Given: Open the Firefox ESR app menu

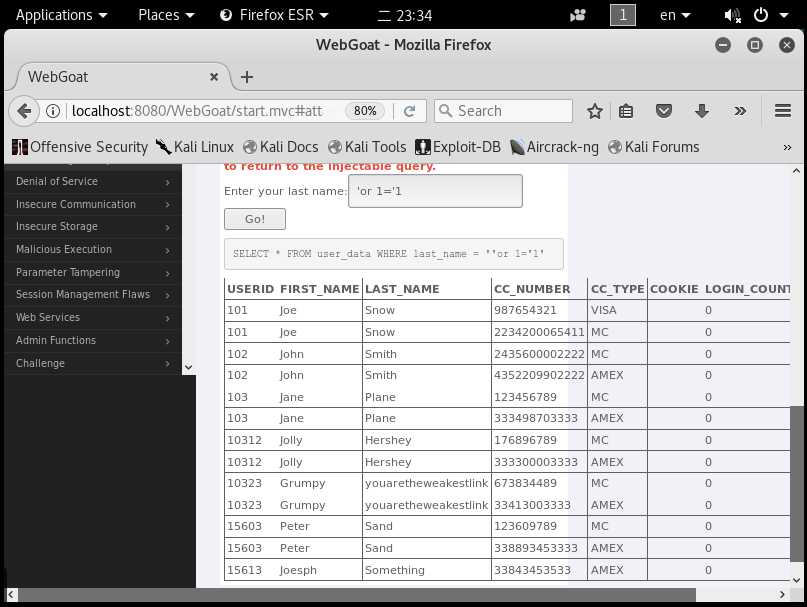Looking at the screenshot, I should pyautogui.click(x=274, y=15).
